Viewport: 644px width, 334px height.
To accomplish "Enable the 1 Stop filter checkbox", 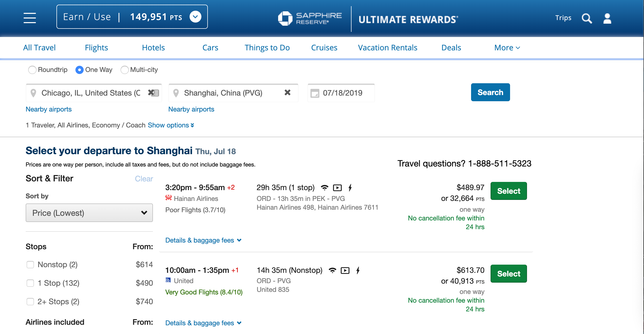I will 30,283.
